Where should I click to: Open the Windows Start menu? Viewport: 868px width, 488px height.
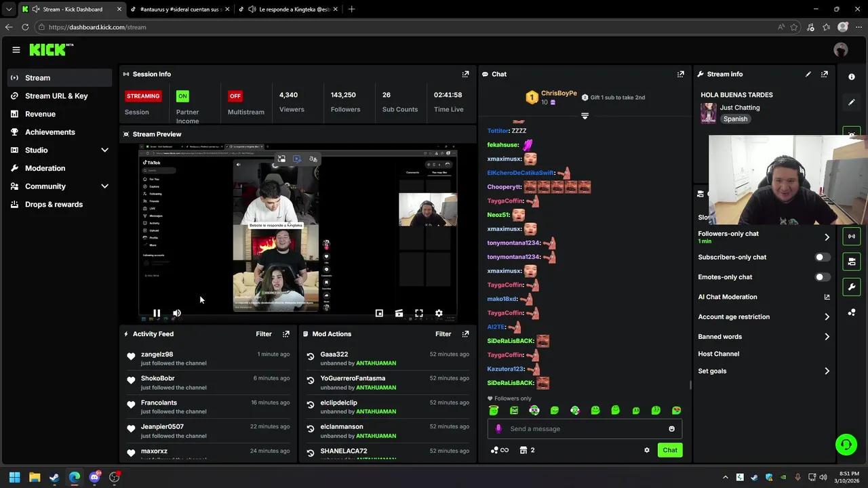click(14, 477)
